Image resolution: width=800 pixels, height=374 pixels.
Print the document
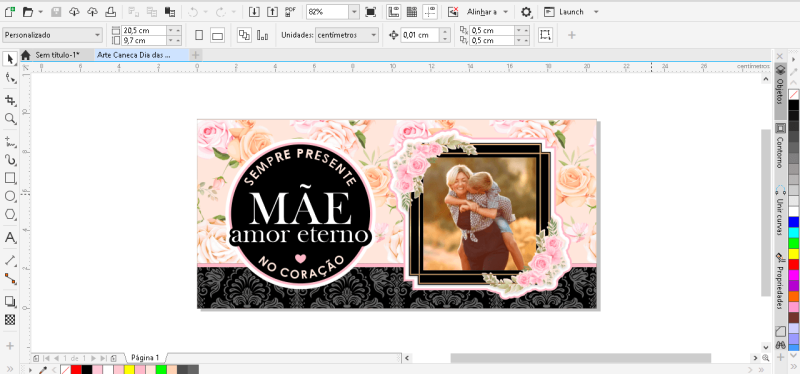[x=110, y=12]
